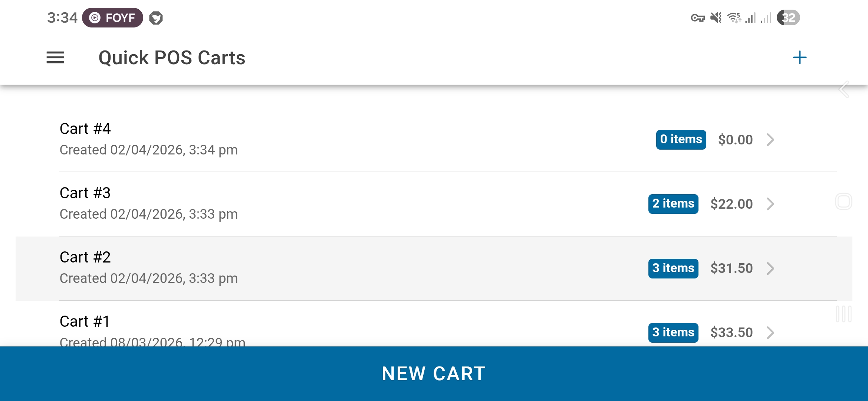Tap the muted sound icon in status bar
The image size is (868, 401).
(x=716, y=17)
